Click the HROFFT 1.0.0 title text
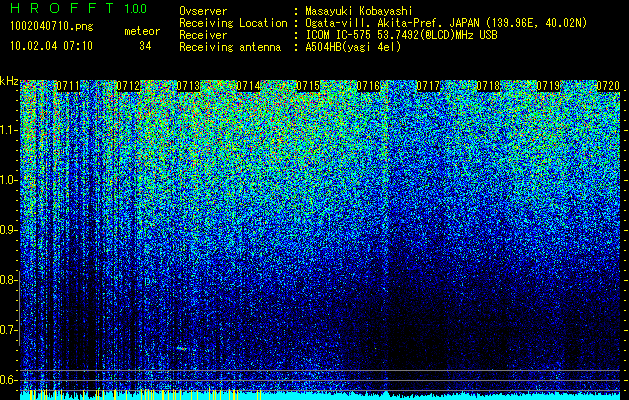The width and height of the screenshot is (629, 400). (x=78, y=8)
